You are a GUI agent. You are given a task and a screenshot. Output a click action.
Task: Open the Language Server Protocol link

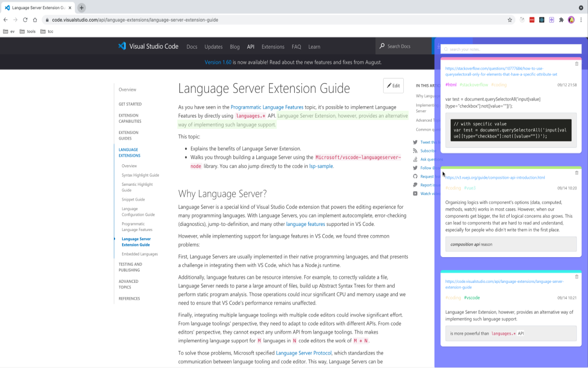pyautogui.click(x=304, y=353)
